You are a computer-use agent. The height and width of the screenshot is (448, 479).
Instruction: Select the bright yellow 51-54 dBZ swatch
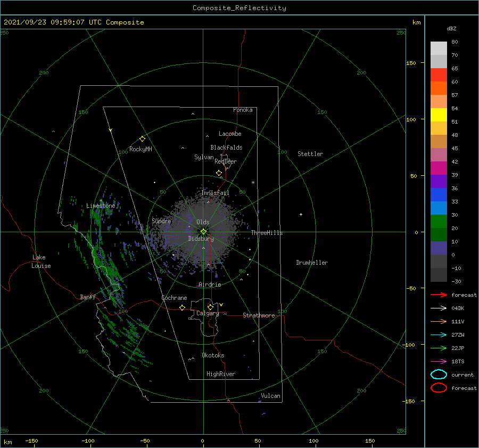click(x=439, y=115)
